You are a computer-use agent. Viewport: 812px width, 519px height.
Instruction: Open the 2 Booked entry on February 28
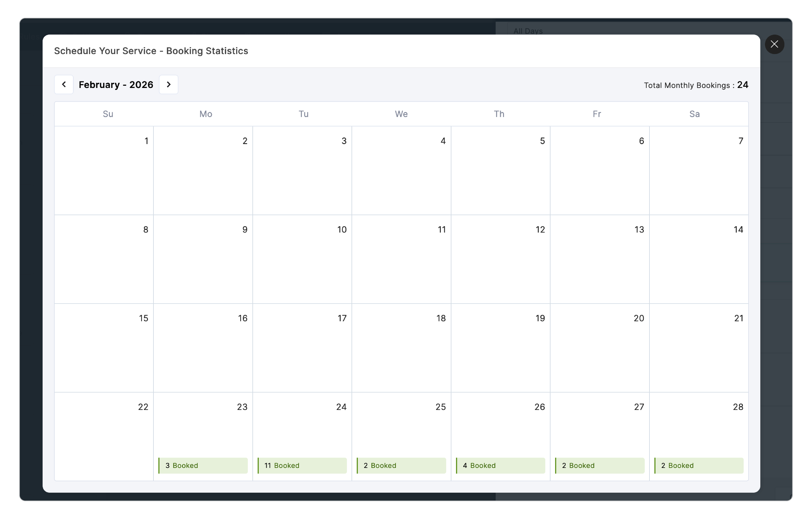coord(699,465)
